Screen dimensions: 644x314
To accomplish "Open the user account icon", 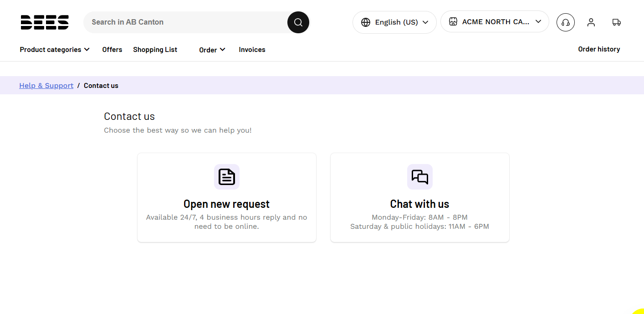I will pyautogui.click(x=591, y=22).
